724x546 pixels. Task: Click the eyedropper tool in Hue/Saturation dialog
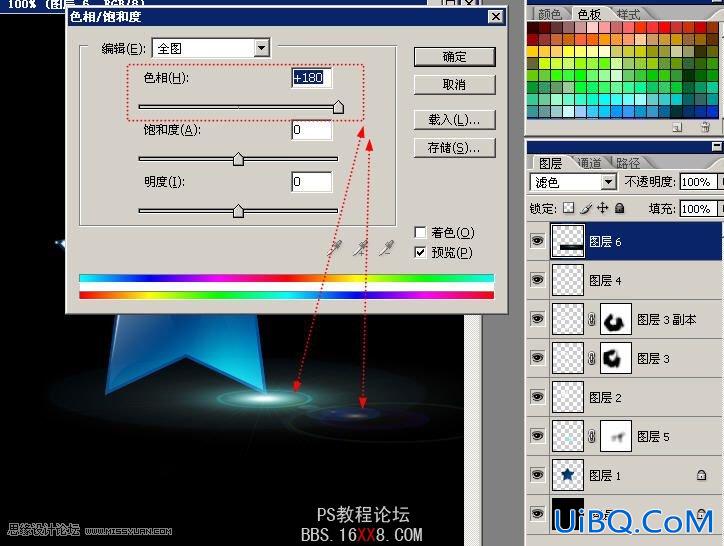click(334, 248)
